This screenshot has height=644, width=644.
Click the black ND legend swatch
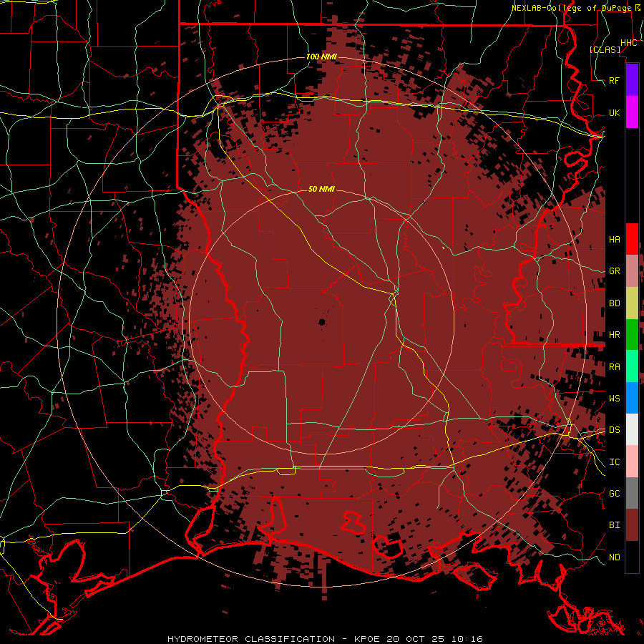pos(632,557)
